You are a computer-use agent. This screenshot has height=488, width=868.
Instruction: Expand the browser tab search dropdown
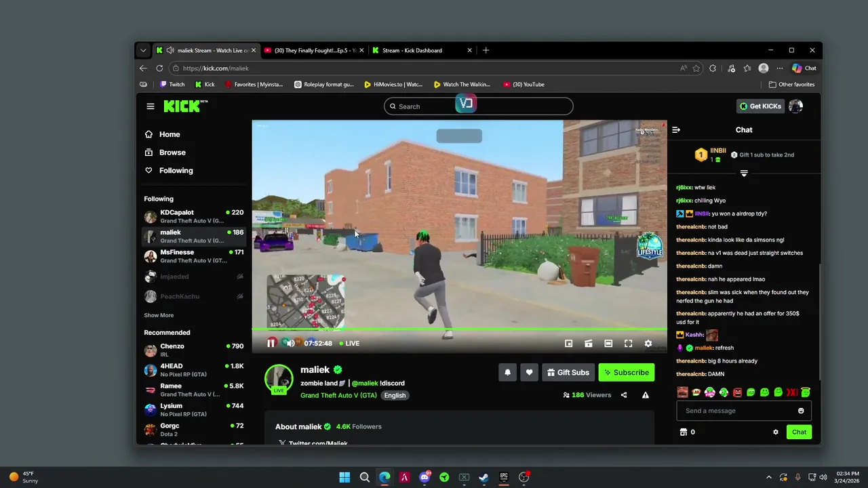click(x=143, y=50)
